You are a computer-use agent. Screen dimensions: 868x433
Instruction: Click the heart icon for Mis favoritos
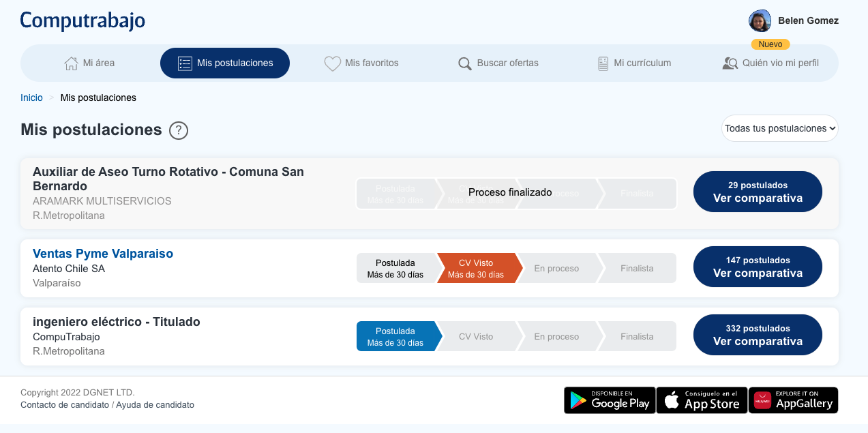[332, 63]
